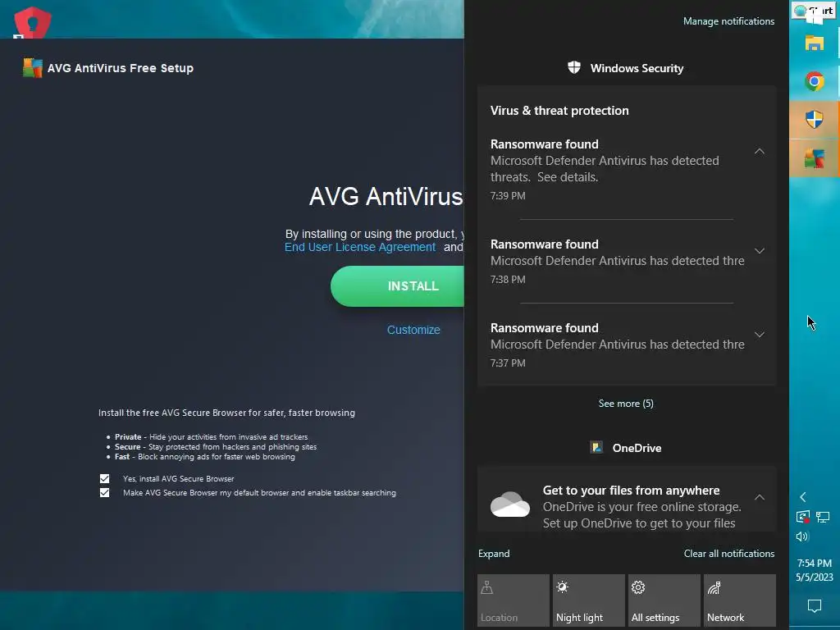Open the "Ransomware found" notification from 7:39 PM
This screenshot has height=630, width=840.
[x=626, y=169]
